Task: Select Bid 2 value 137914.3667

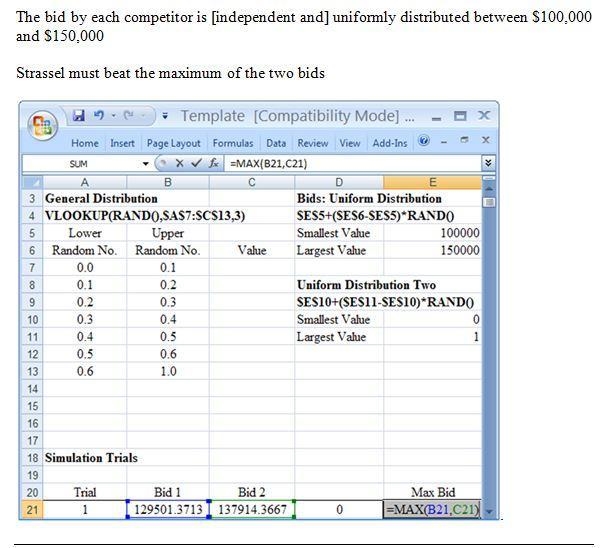Action: [x=252, y=510]
